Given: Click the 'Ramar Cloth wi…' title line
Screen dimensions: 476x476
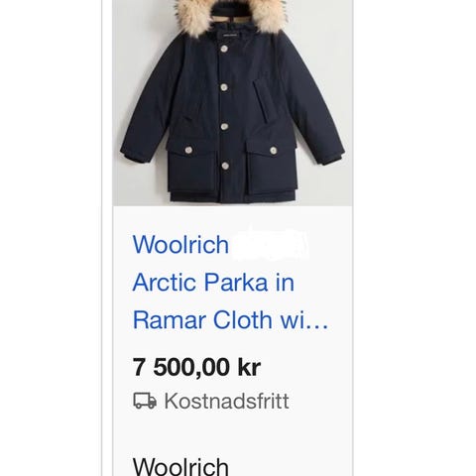Looking at the screenshot, I should tap(230, 320).
